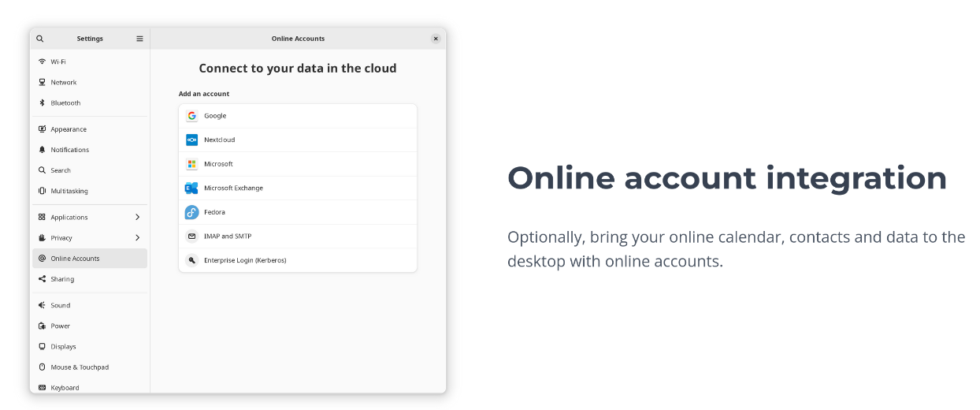980x410 pixels.
Task: Click the Google logo icon
Action: (x=191, y=116)
